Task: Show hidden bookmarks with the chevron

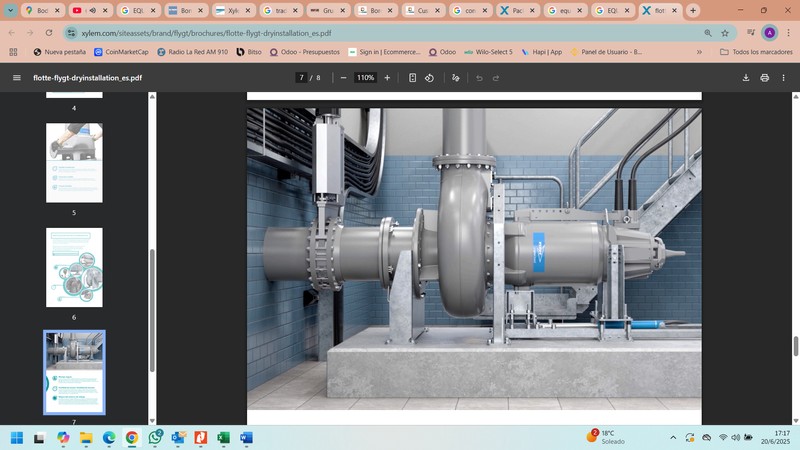Action: coord(698,52)
